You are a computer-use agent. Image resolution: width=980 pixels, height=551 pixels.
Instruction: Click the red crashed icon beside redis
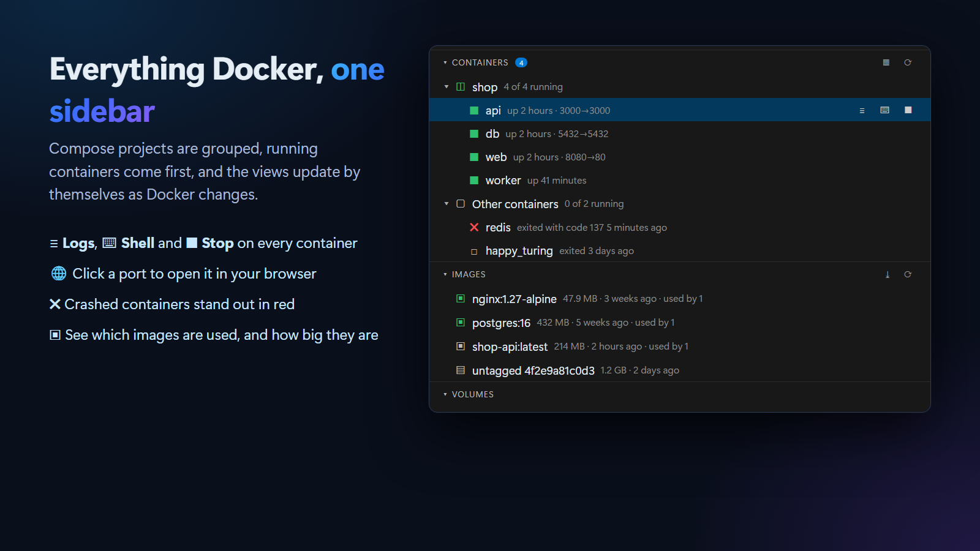(474, 227)
